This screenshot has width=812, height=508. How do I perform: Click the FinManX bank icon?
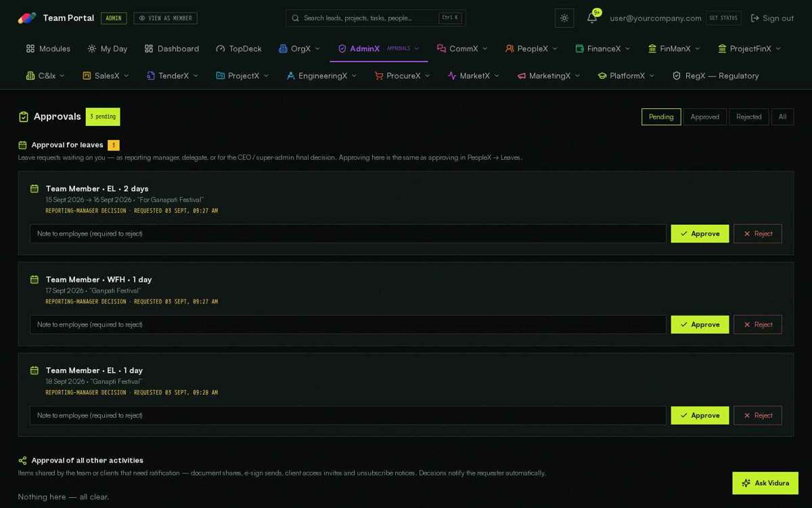tap(652, 49)
